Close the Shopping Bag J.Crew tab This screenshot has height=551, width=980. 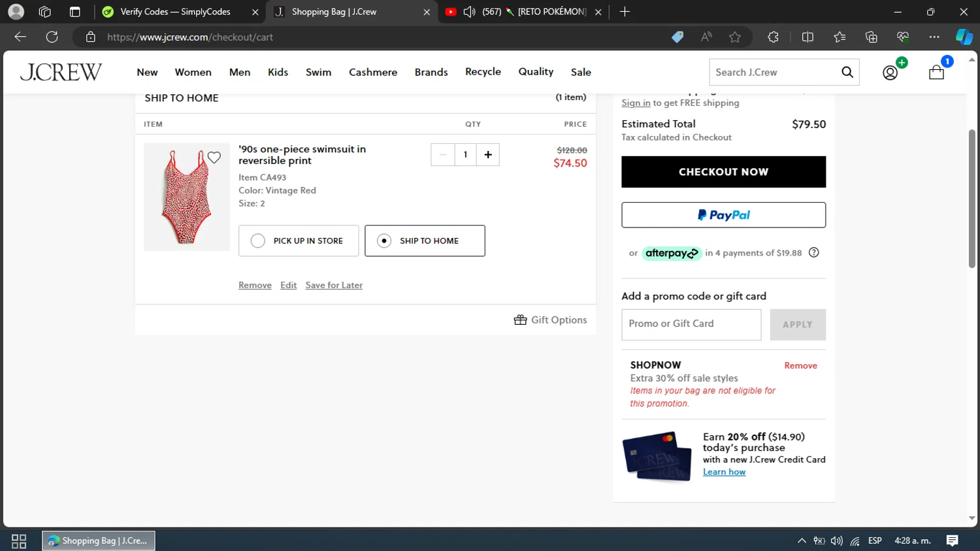[x=427, y=12]
